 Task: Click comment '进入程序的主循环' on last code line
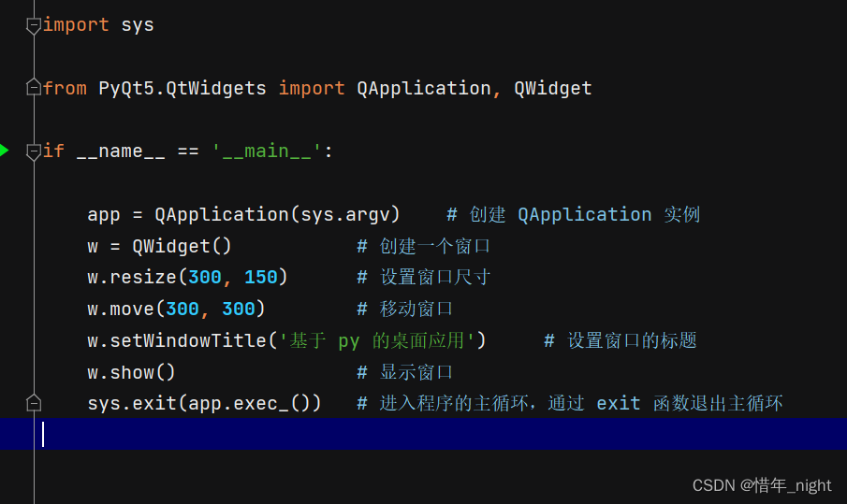[x=452, y=404]
